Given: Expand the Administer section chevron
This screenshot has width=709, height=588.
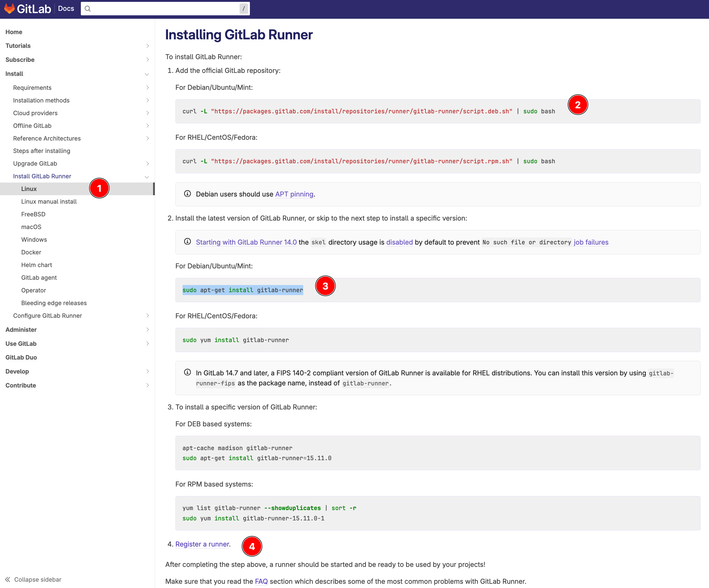Looking at the screenshot, I should point(147,329).
